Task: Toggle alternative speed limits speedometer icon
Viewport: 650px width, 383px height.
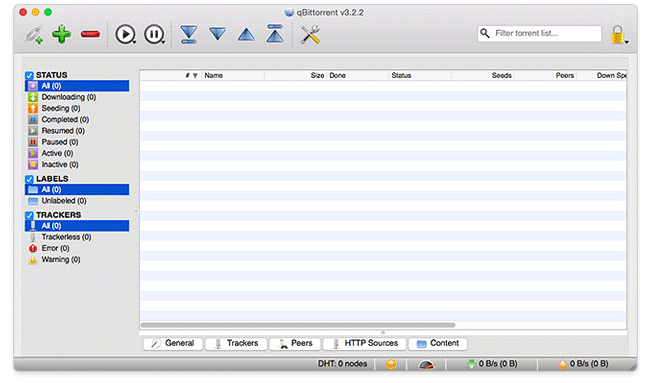Action: [426, 364]
